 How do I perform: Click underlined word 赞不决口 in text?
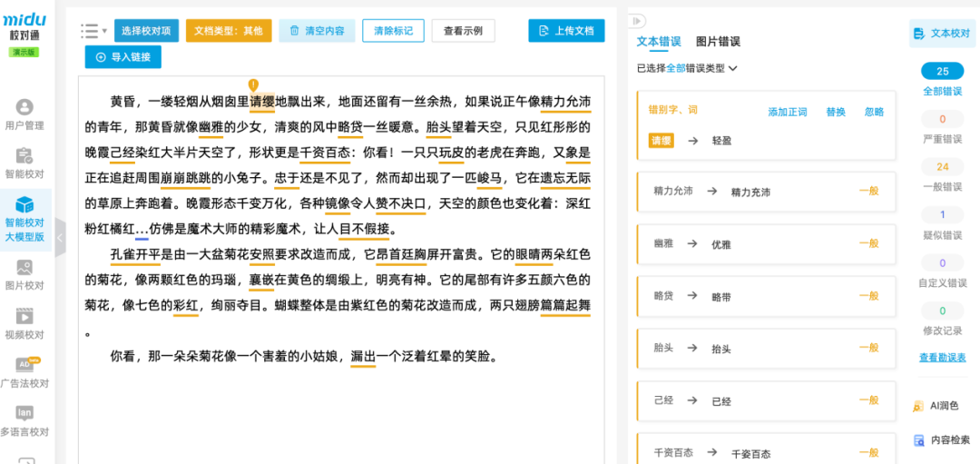(x=401, y=204)
